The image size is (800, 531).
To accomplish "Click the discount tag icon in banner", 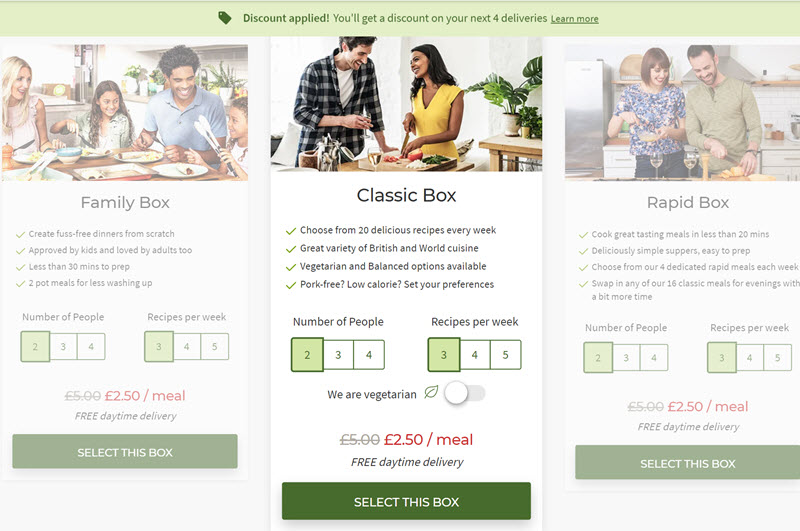I will (224, 18).
